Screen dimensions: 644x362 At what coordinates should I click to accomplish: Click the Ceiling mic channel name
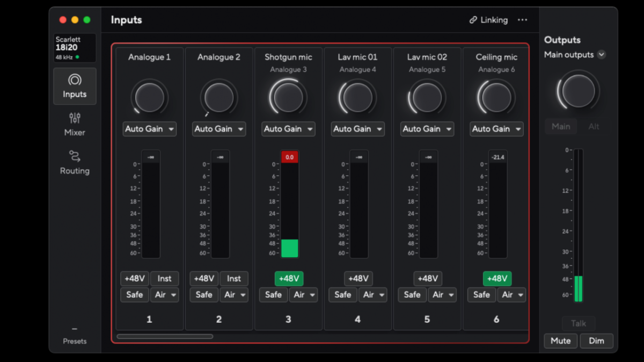coord(496,57)
